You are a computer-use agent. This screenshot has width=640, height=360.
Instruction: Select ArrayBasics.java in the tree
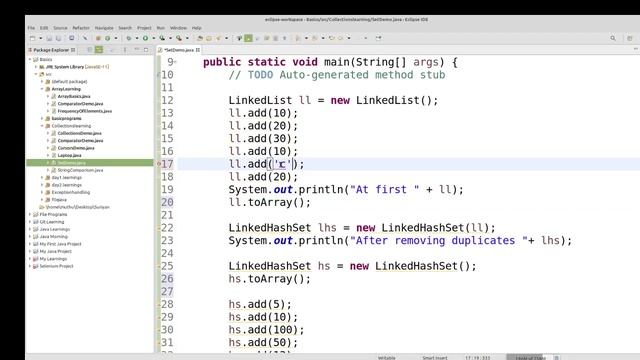coord(74,96)
